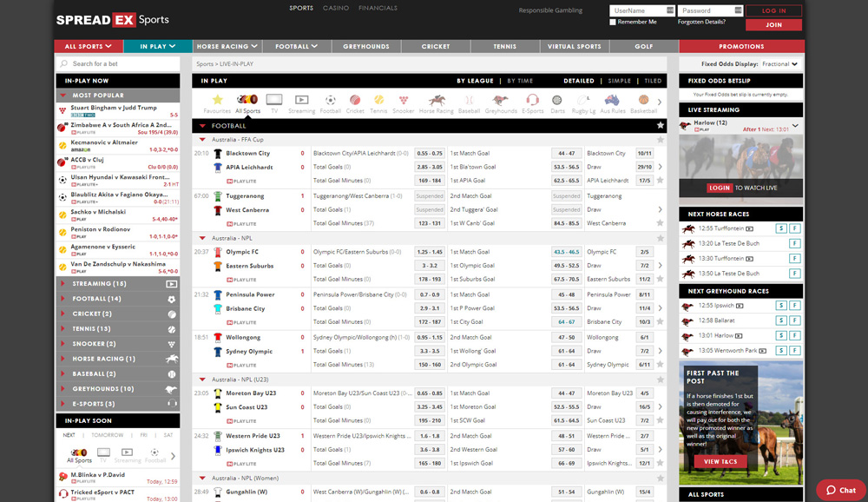This screenshot has height=502, width=868.
Task: Open the Horse Racing dropdown menu
Action: pyautogui.click(x=227, y=47)
